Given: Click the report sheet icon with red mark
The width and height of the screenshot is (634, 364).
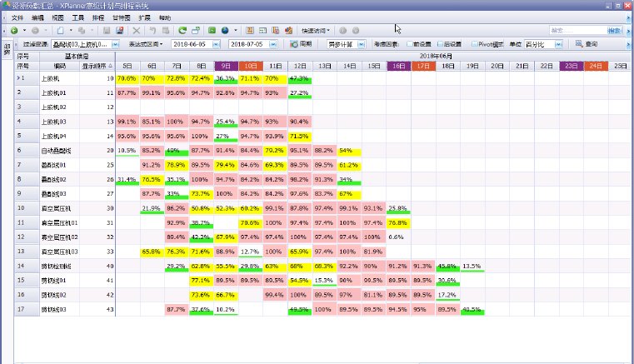Looking at the screenshot, I should tap(276, 30).
